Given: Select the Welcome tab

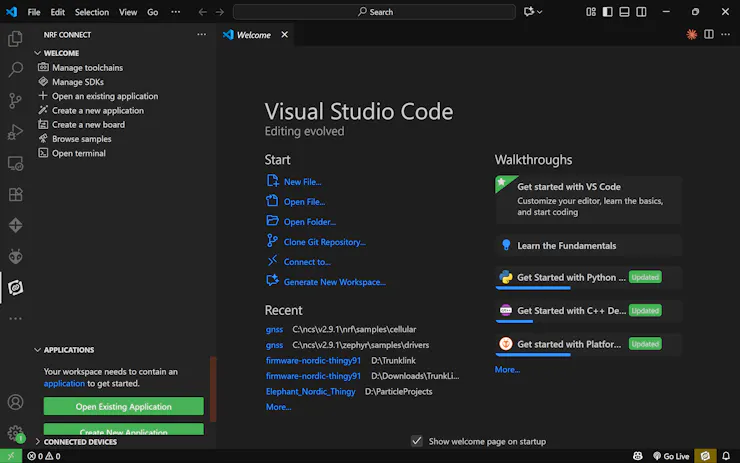Looking at the screenshot, I should tap(255, 35).
